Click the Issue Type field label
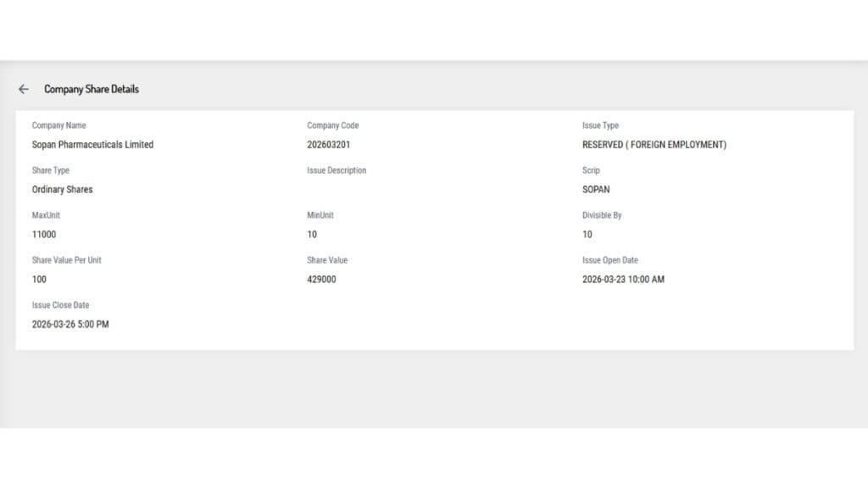This screenshot has height=488, width=868. (x=600, y=125)
